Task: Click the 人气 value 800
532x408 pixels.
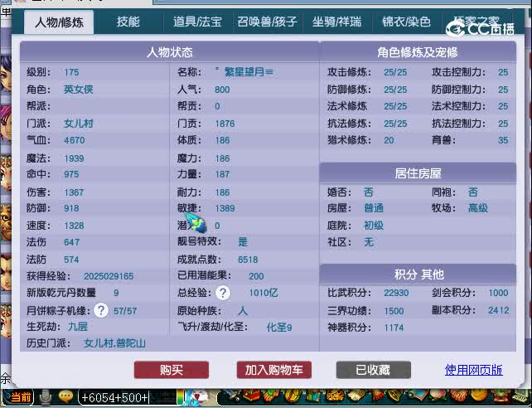Action: click(x=222, y=90)
